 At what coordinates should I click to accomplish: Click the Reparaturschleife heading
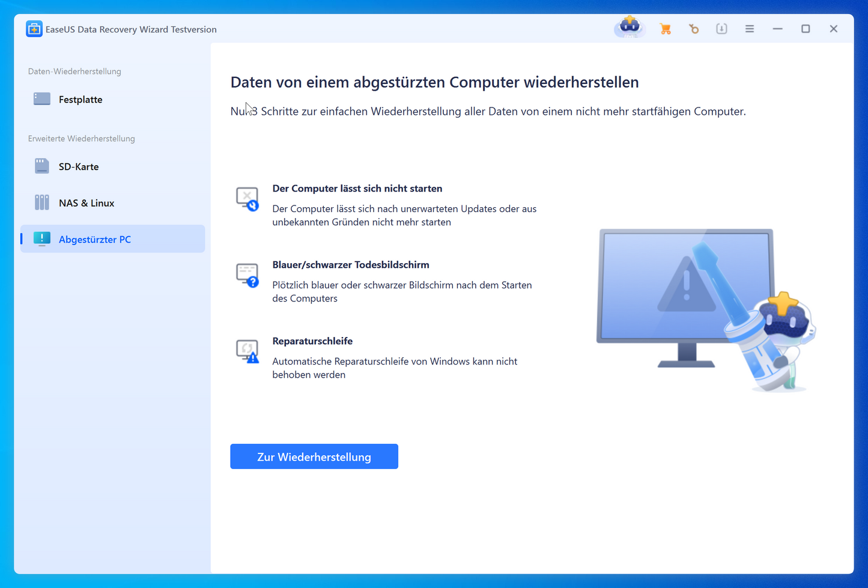(312, 341)
